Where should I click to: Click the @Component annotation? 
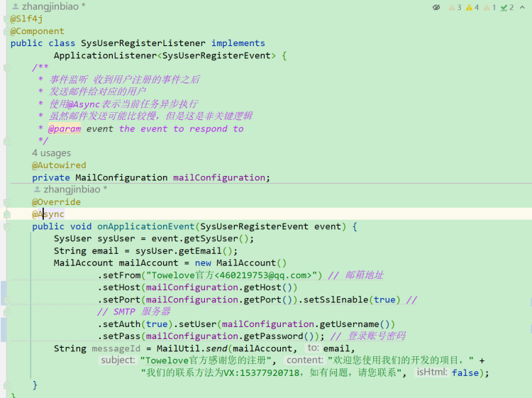[x=38, y=31]
